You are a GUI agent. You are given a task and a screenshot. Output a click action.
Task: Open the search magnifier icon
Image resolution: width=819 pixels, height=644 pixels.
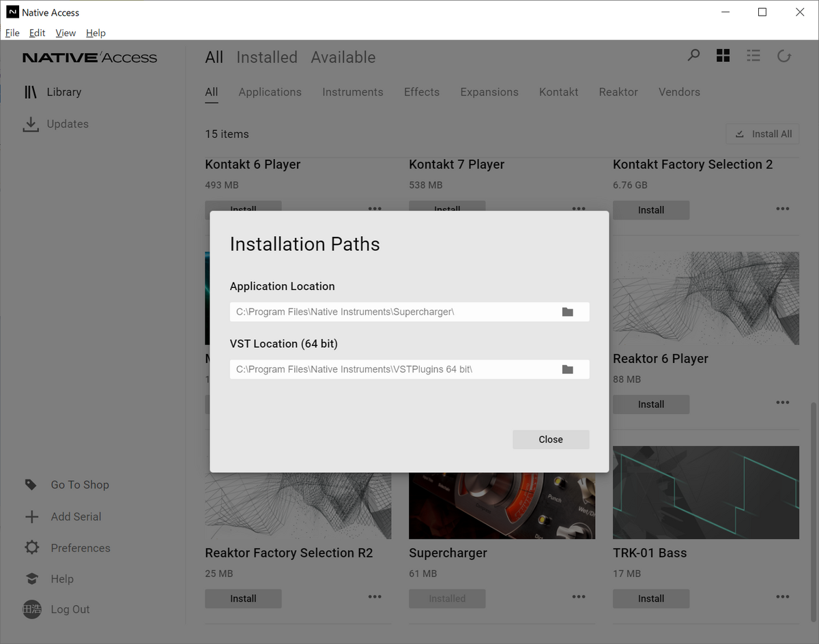[693, 55]
